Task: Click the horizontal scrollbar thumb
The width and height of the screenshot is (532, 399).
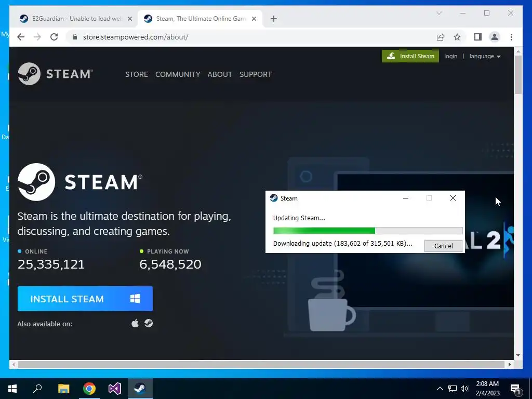Action: tap(261, 364)
